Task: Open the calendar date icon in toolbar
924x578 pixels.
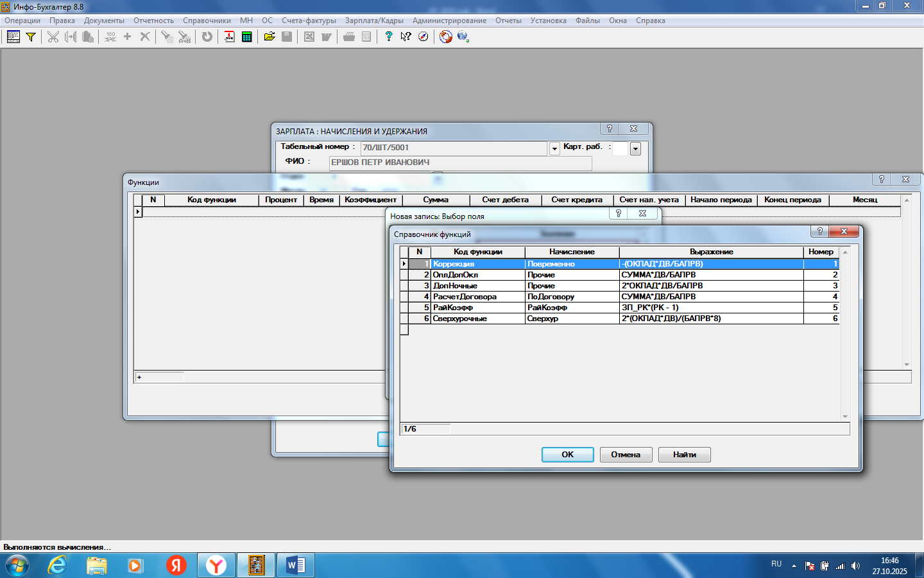Action: pos(229,37)
